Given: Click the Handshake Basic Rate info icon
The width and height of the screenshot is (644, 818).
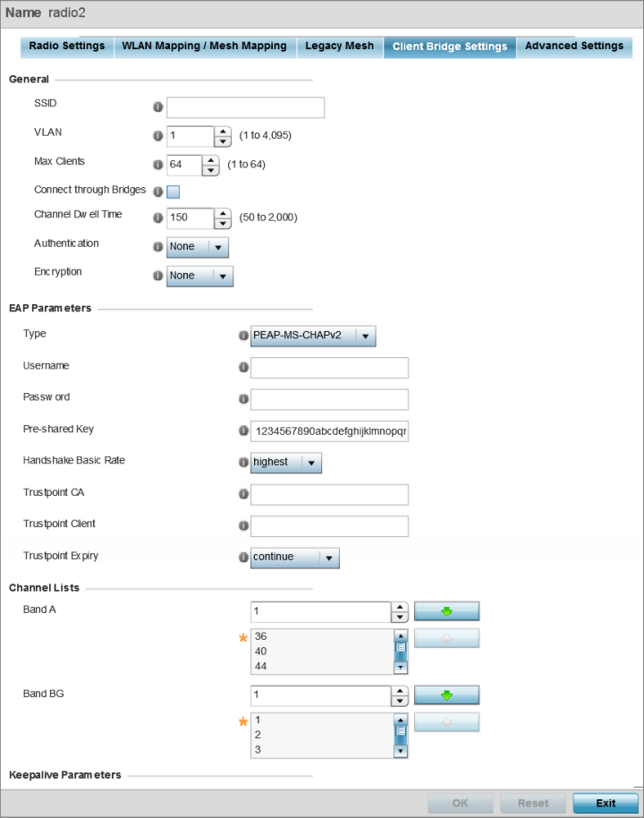Looking at the screenshot, I should click(x=243, y=462).
